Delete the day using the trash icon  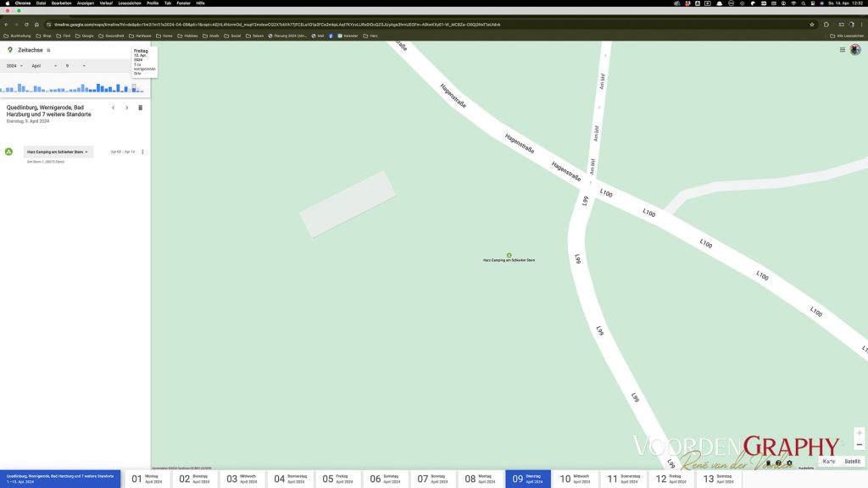click(140, 108)
